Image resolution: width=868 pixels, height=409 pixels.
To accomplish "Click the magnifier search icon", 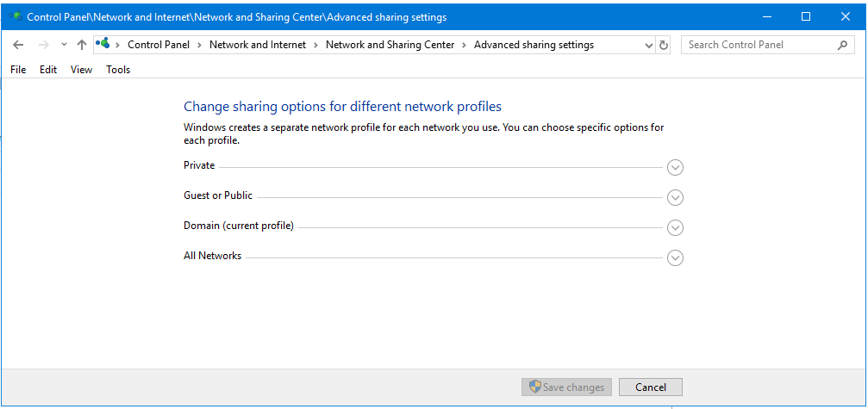I will (842, 46).
